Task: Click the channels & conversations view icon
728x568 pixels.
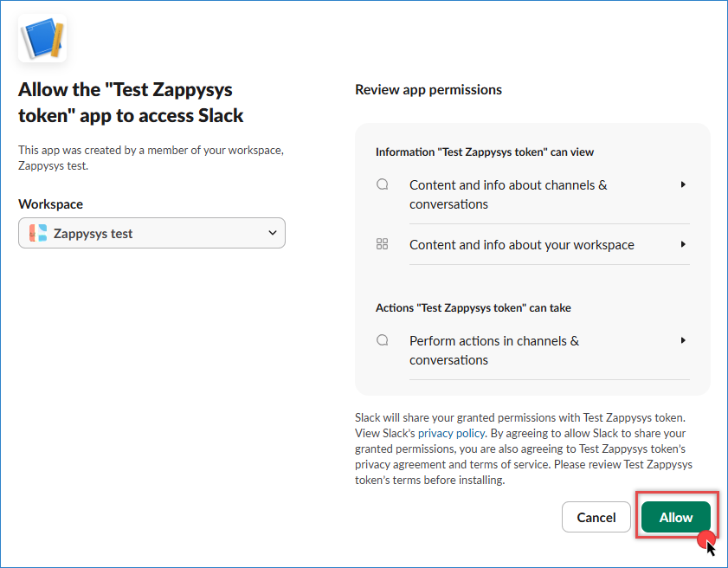Action: [383, 184]
